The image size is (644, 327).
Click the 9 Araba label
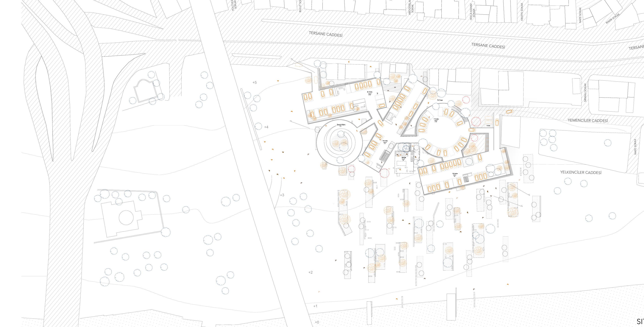(488, 126)
